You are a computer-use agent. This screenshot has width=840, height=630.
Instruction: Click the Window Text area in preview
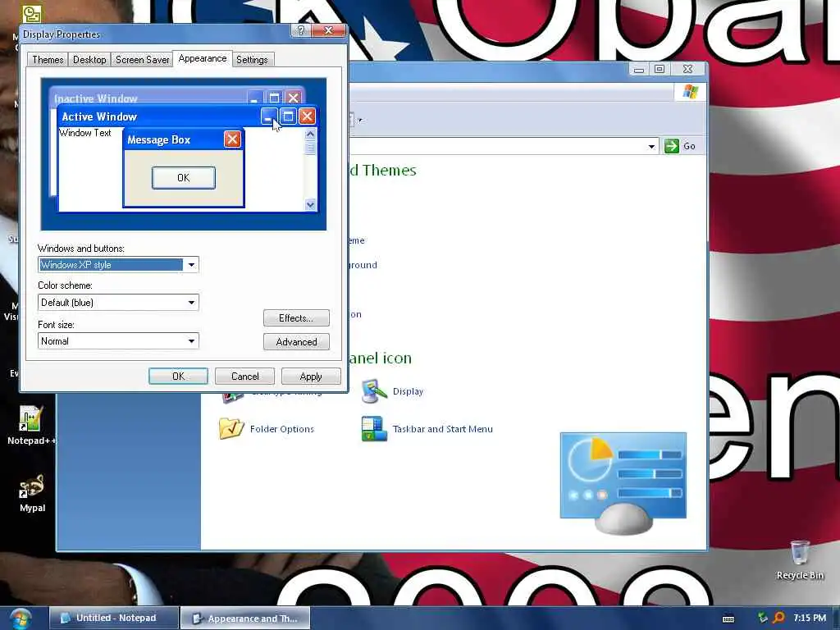click(85, 133)
